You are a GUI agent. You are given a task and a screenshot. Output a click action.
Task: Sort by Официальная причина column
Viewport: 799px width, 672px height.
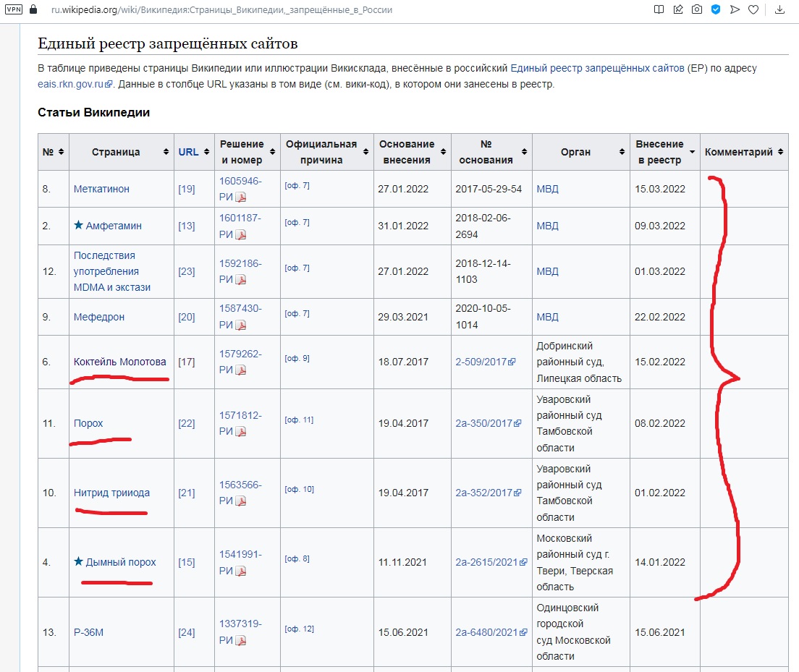366,152
